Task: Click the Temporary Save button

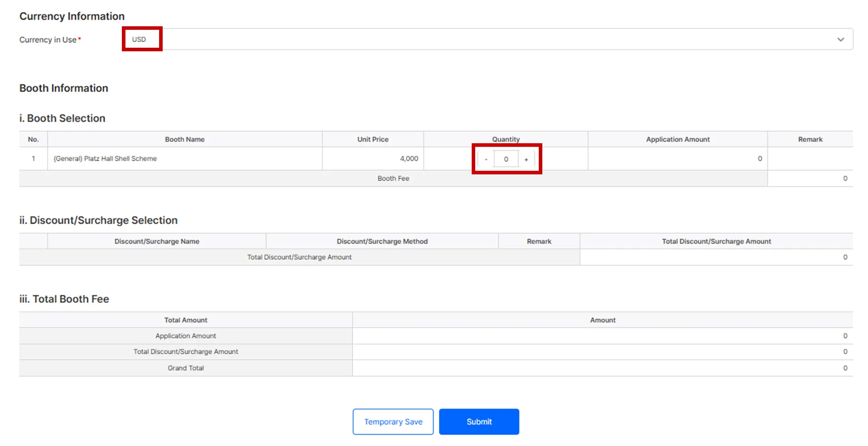Action: coord(393,421)
